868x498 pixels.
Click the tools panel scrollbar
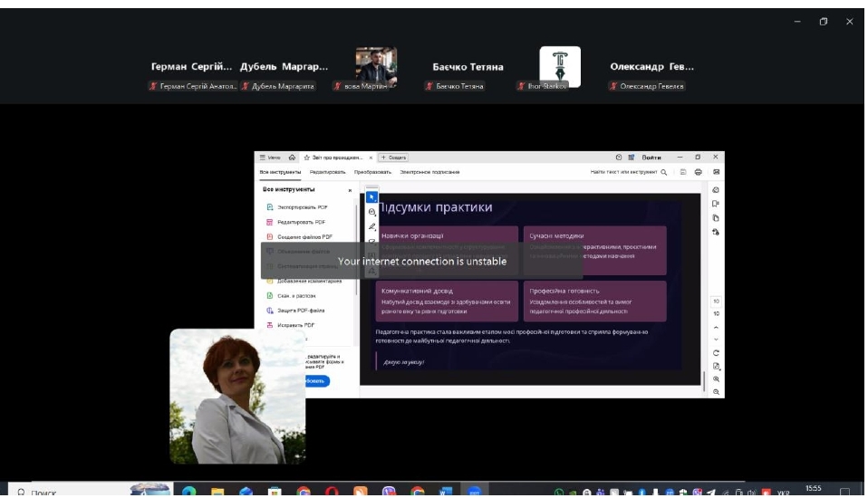click(355, 249)
